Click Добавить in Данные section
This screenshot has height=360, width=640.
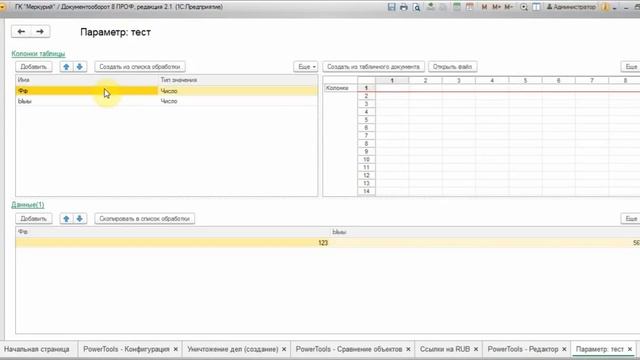point(34,218)
